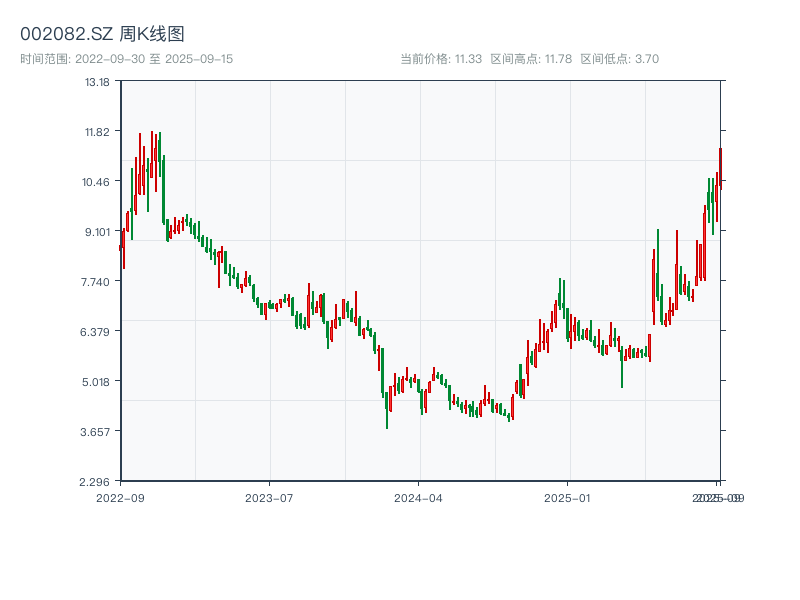Click the y-axis label 2.296
Viewport: 800px width, 600px height.
pyautogui.click(x=94, y=482)
